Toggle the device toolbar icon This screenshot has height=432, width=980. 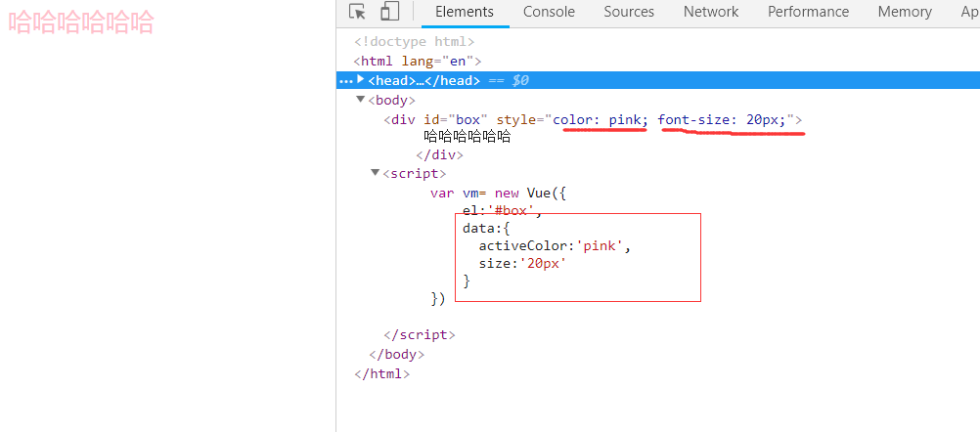[x=390, y=12]
